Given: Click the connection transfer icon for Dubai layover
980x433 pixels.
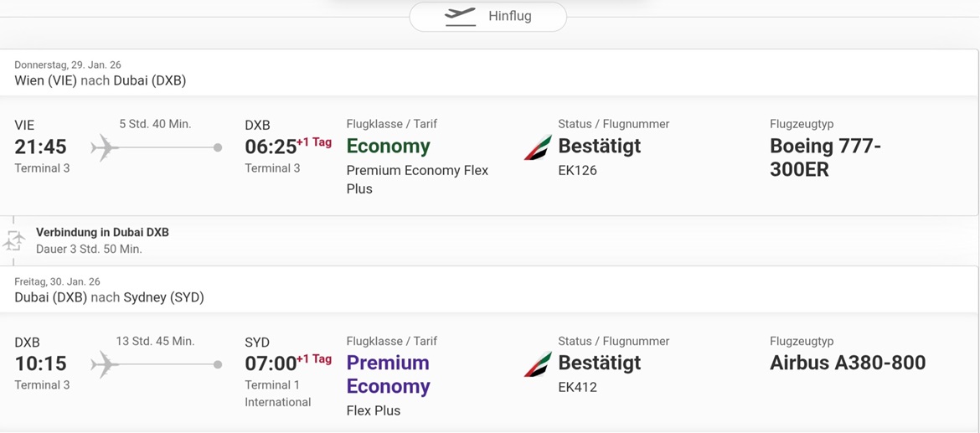Looking at the screenshot, I should click(14, 240).
